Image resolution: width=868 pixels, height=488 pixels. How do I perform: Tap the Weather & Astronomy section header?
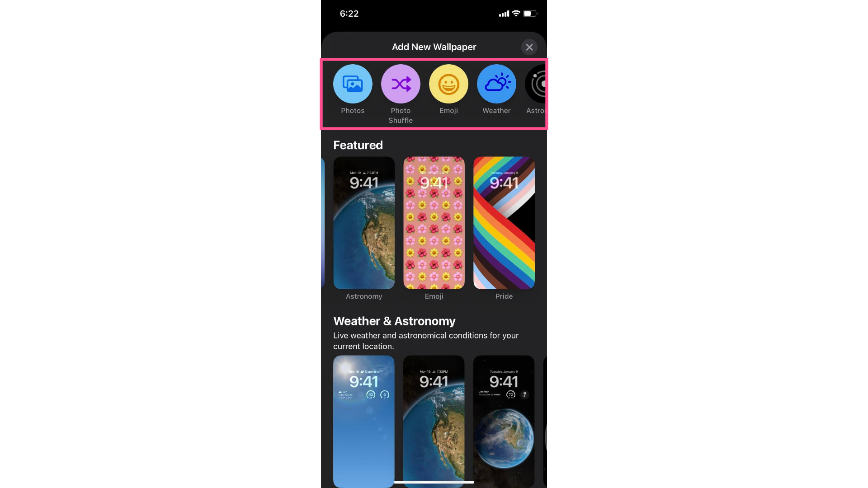pos(394,320)
